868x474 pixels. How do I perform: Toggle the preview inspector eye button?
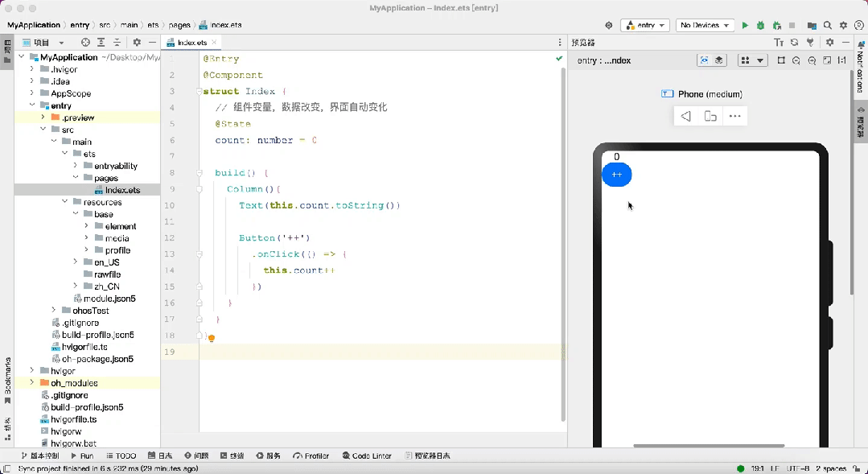pos(704,60)
